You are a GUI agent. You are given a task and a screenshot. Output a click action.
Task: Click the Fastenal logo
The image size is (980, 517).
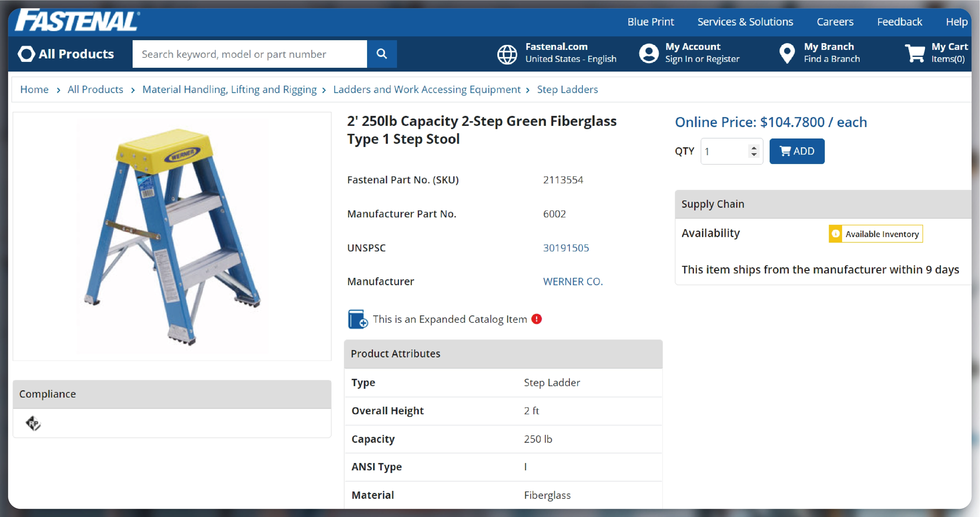[77, 20]
